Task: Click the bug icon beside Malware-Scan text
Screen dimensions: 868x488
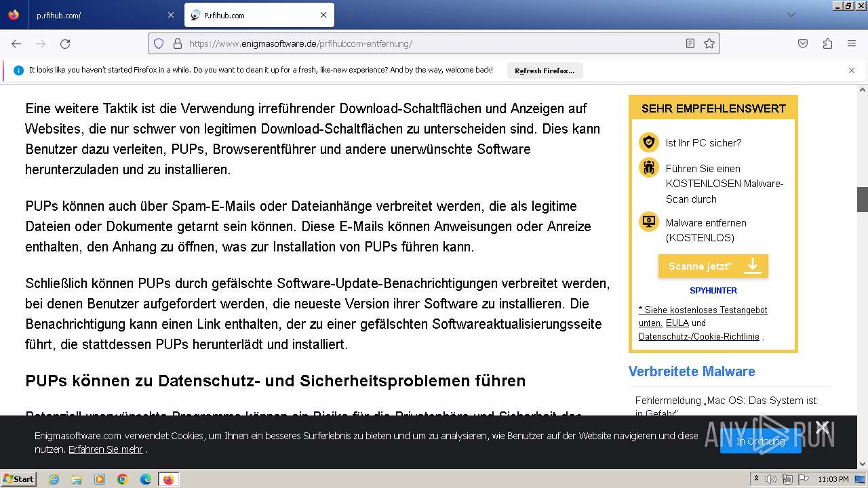Action: click(x=649, y=167)
